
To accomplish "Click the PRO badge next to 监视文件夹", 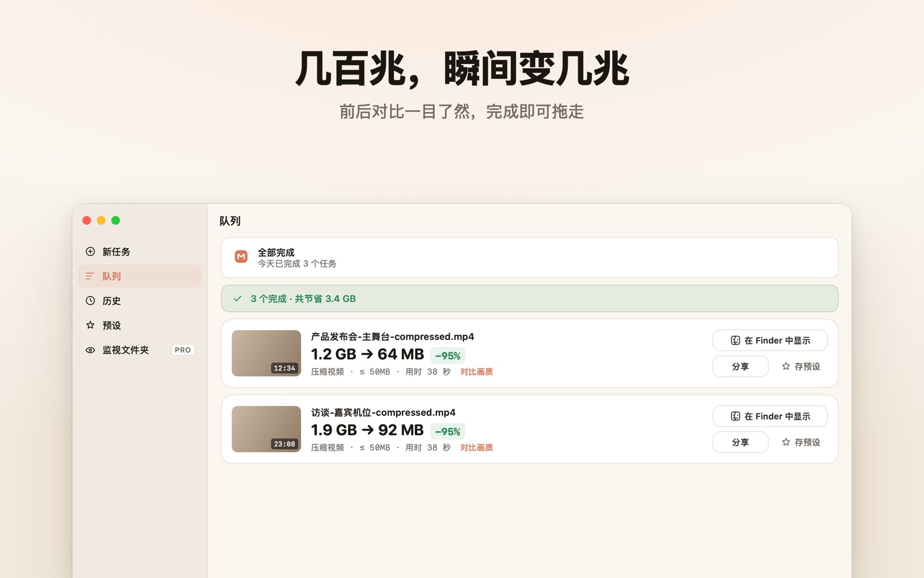I will point(182,350).
